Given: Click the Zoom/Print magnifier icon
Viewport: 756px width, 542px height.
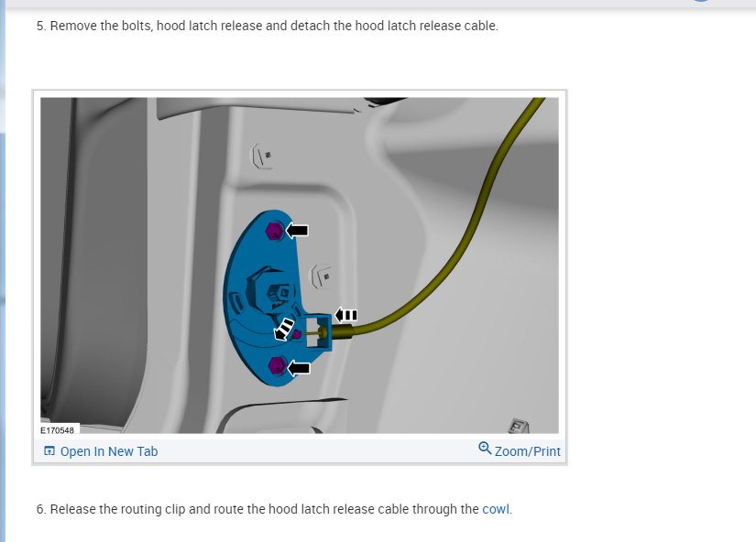Looking at the screenshot, I should (x=485, y=449).
